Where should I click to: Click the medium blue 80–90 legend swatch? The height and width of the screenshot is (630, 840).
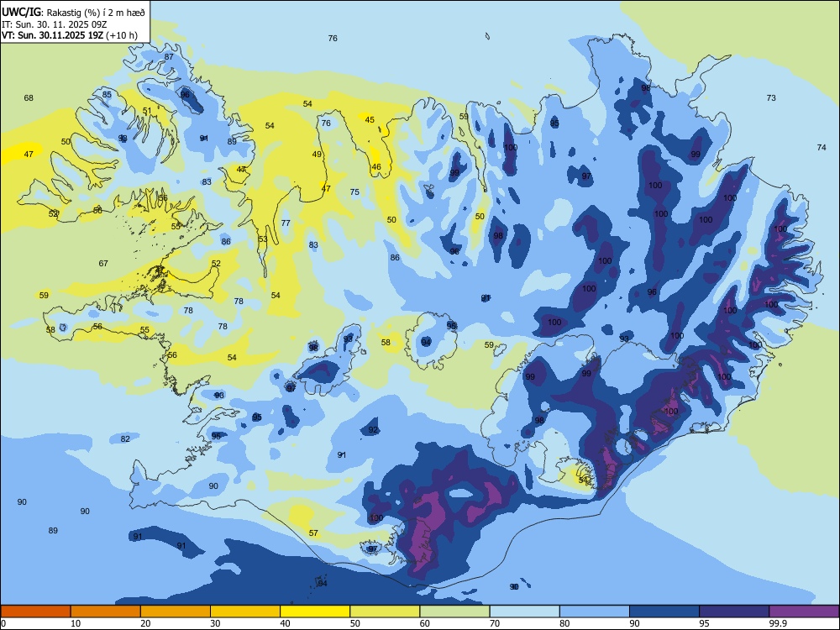pos(595,612)
